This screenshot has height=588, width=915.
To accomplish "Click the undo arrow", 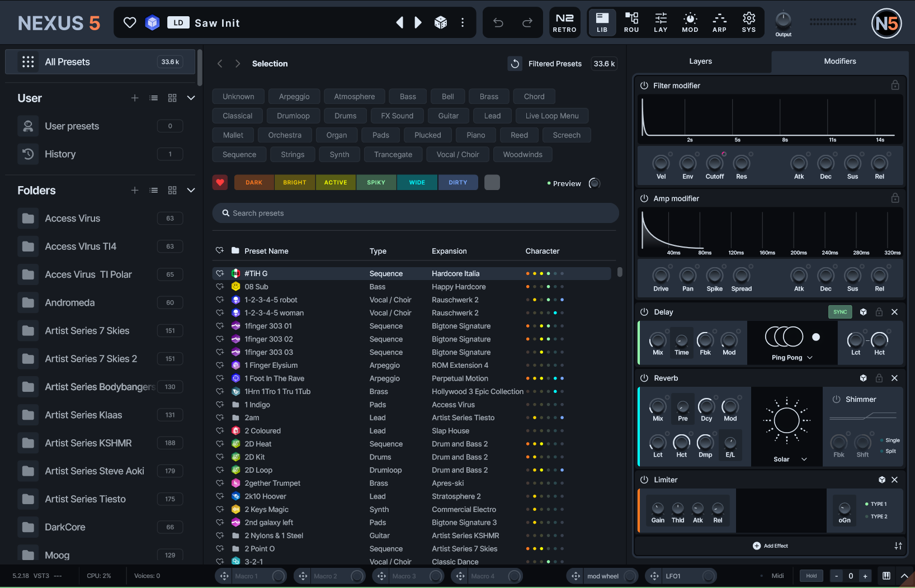I will [498, 22].
